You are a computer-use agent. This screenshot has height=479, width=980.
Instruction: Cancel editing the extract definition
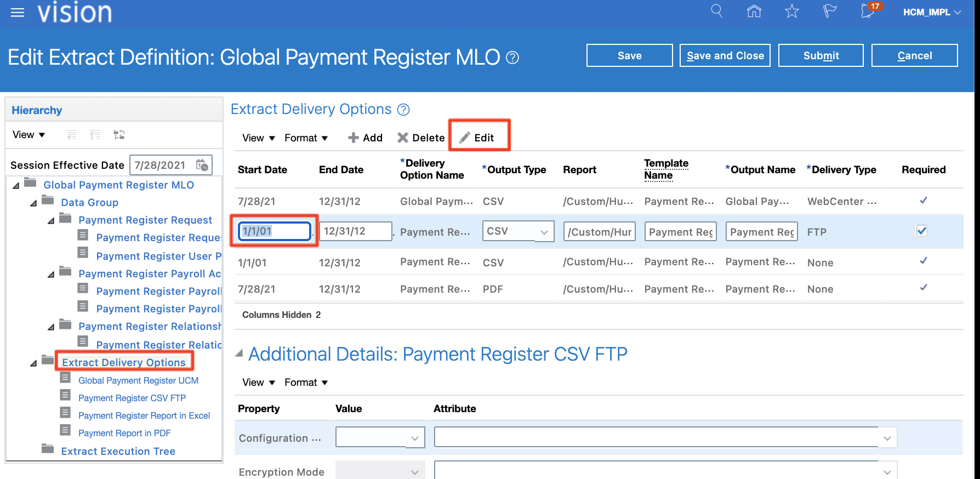[914, 55]
